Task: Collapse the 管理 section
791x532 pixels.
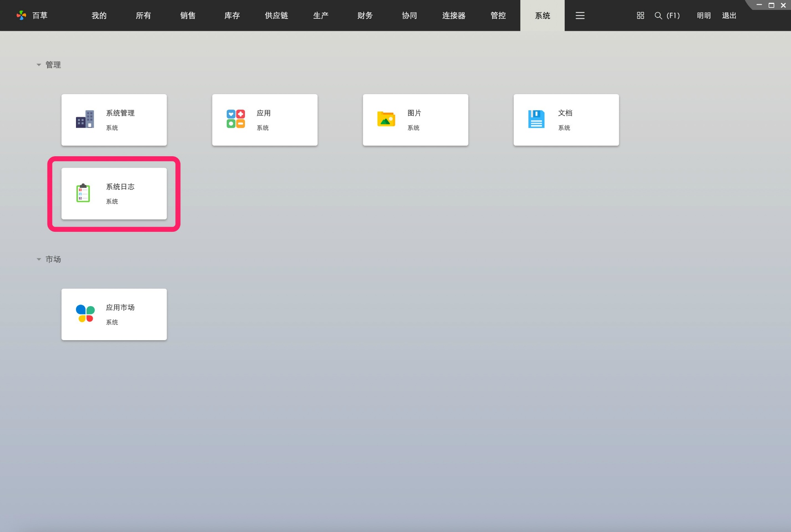Action: click(39, 65)
